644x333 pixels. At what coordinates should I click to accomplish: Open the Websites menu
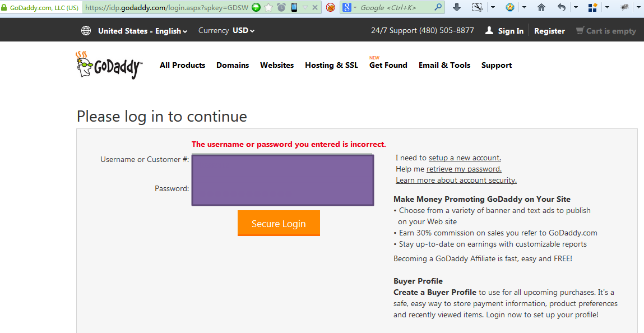(277, 65)
